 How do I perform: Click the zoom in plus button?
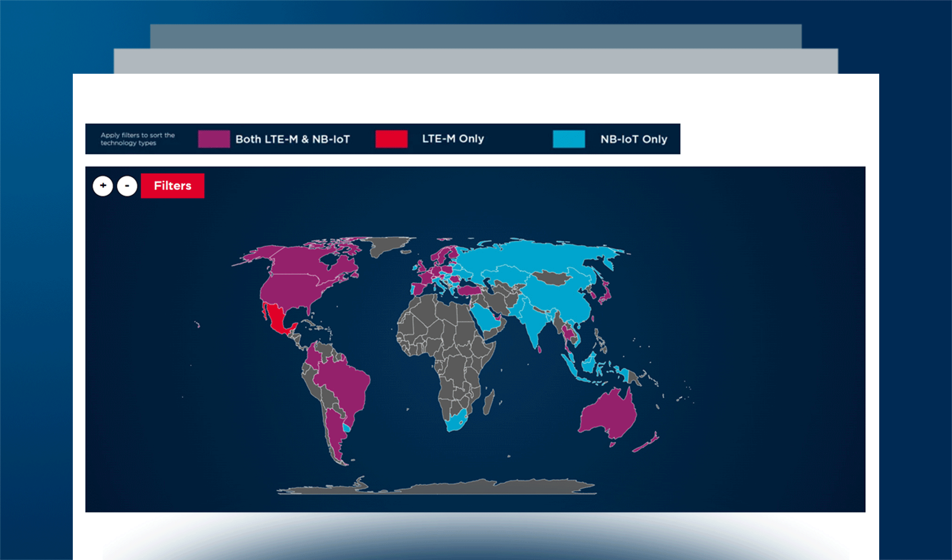[103, 186]
